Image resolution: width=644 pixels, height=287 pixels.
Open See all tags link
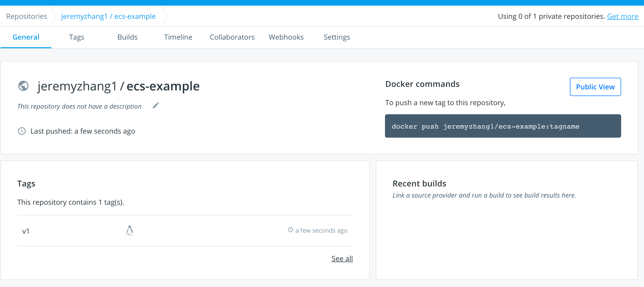point(342,259)
